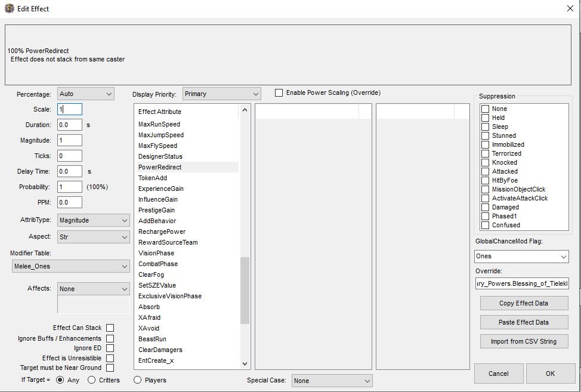The image size is (581, 392).
Task: Select TokenAdd in the attribute list
Action: (153, 178)
